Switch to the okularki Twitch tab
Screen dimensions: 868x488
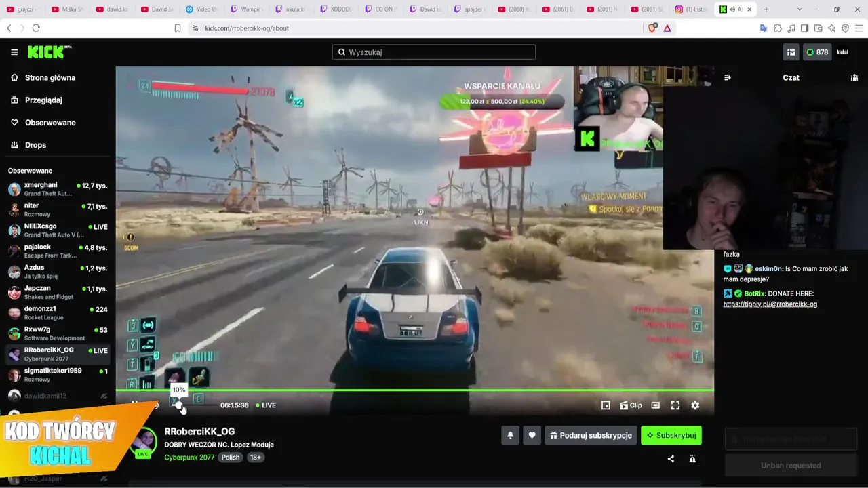292,9
